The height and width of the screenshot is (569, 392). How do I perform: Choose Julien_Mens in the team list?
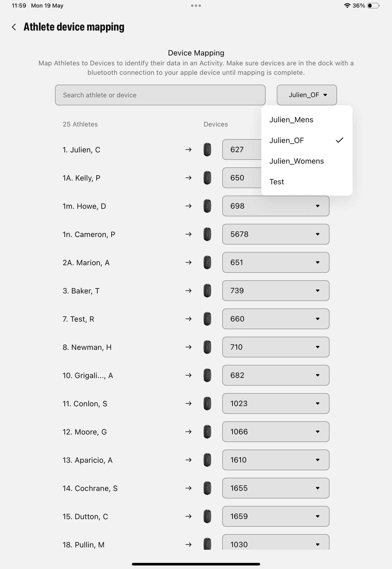tap(291, 120)
